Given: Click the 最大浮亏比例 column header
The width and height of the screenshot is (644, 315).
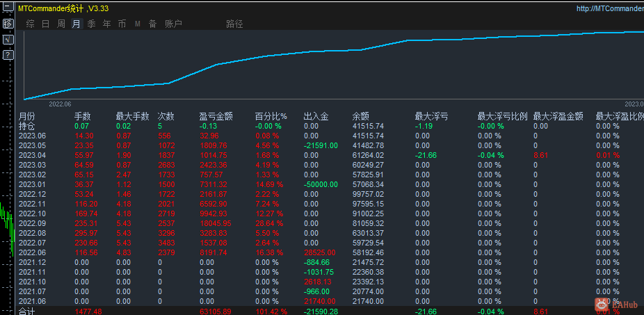Looking at the screenshot, I should pyautogui.click(x=502, y=117).
